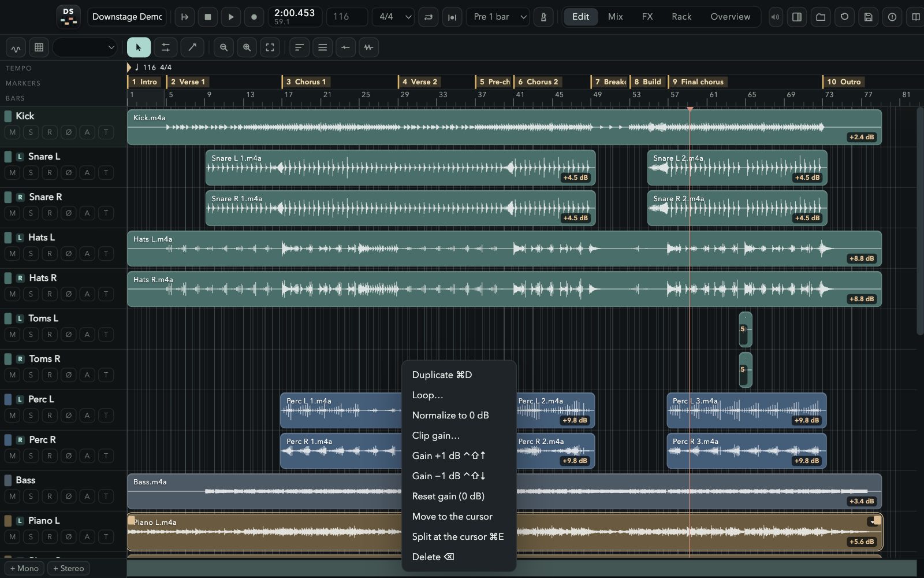
Task: Click the + Stereo add track button
Action: click(69, 568)
